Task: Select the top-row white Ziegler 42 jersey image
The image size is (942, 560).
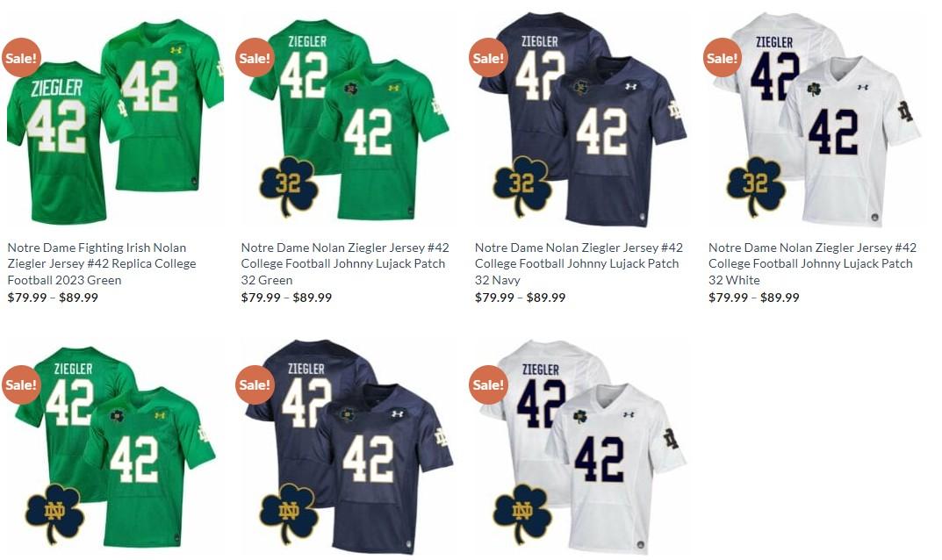Action: (x=817, y=119)
